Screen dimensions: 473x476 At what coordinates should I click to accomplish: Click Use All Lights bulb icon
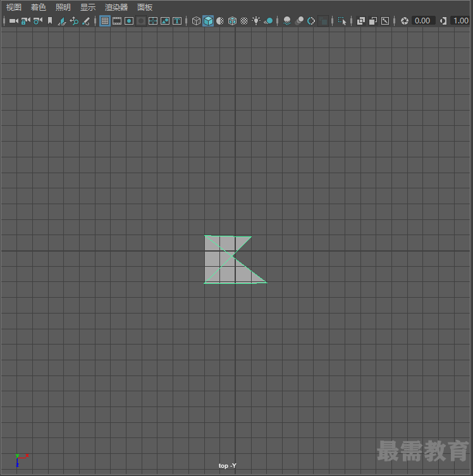click(256, 21)
